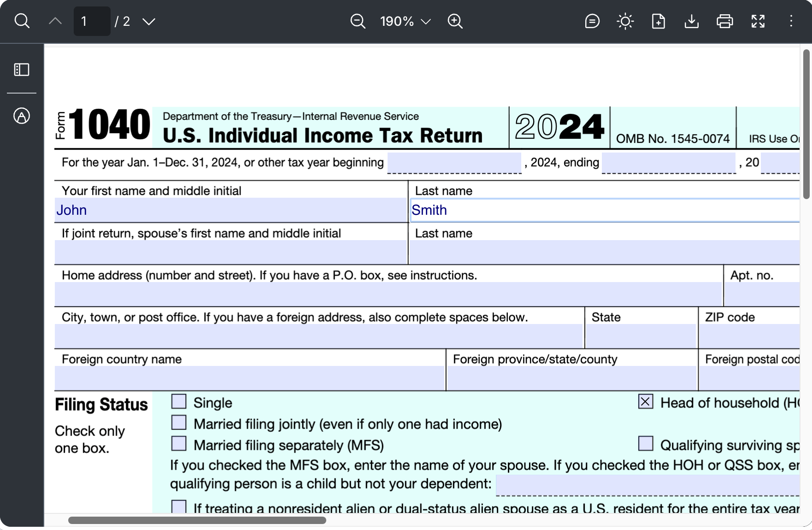This screenshot has height=530, width=812.
Task: Click the vertical scrollbar thumb
Action: pyautogui.click(x=806, y=124)
